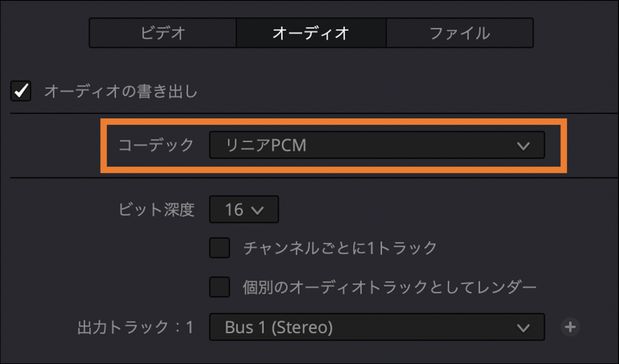Click the ビット深度 field label
The height and width of the screenshot is (364, 619).
pyautogui.click(x=156, y=209)
